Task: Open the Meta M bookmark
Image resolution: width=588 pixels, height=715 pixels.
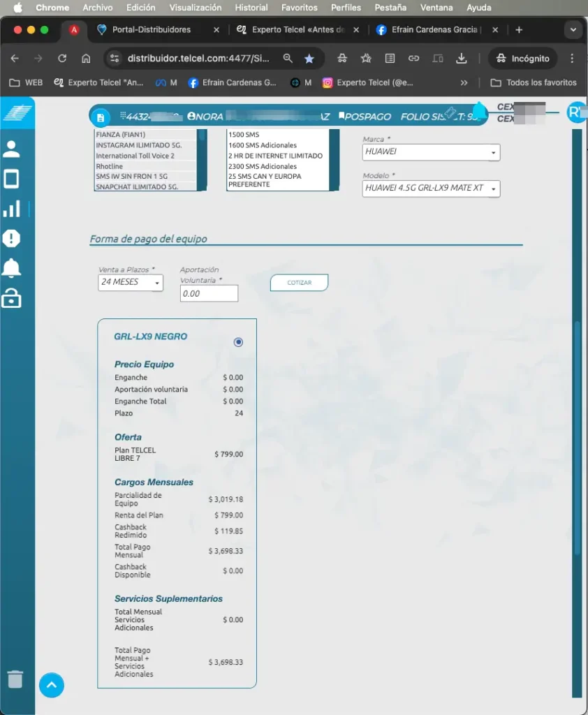Action: (x=166, y=82)
